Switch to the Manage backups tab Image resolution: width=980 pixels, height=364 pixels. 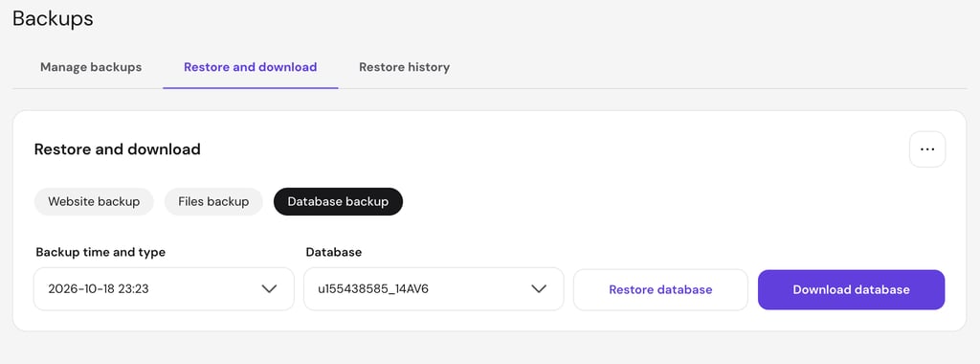tap(91, 67)
